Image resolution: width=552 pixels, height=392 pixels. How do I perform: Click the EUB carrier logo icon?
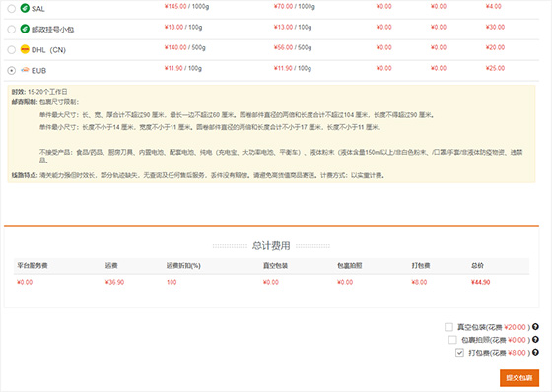[x=25, y=70]
